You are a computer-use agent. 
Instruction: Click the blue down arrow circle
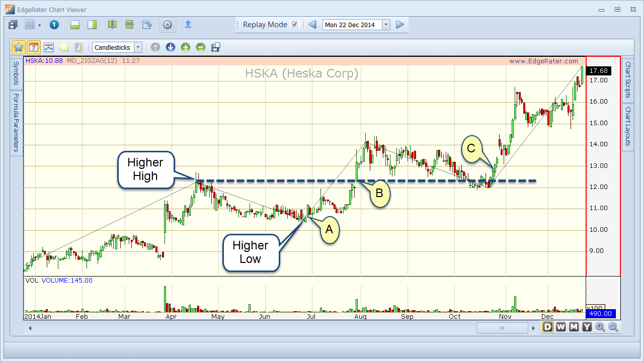tap(171, 47)
